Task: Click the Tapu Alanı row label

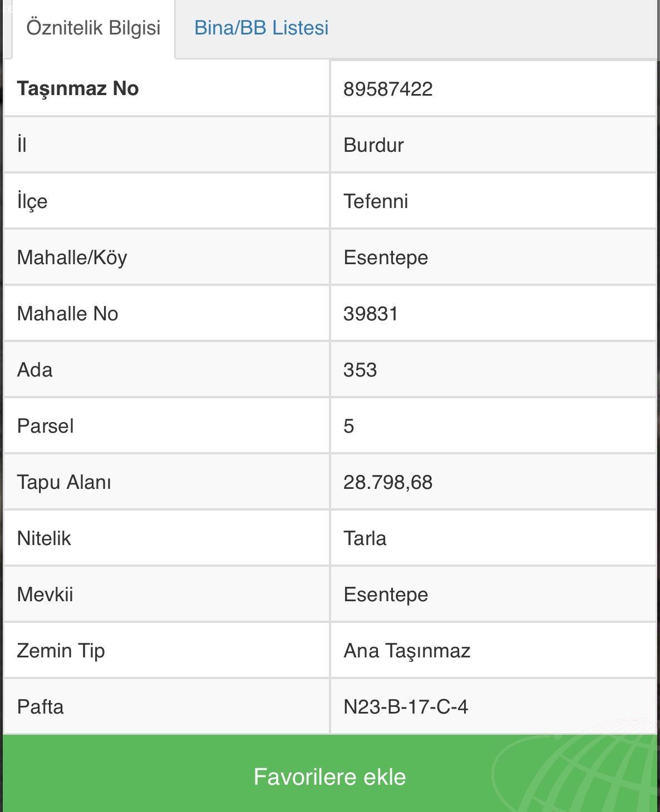Action: pos(64,482)
